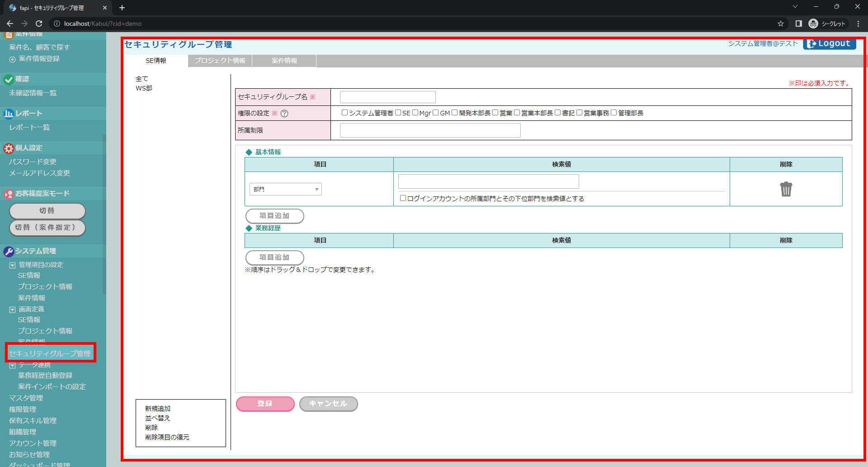Viewport: 868px width, 467px height.
Task: Collapse the 管理項目の設定 tree node
Action: (x=13, y=265)
